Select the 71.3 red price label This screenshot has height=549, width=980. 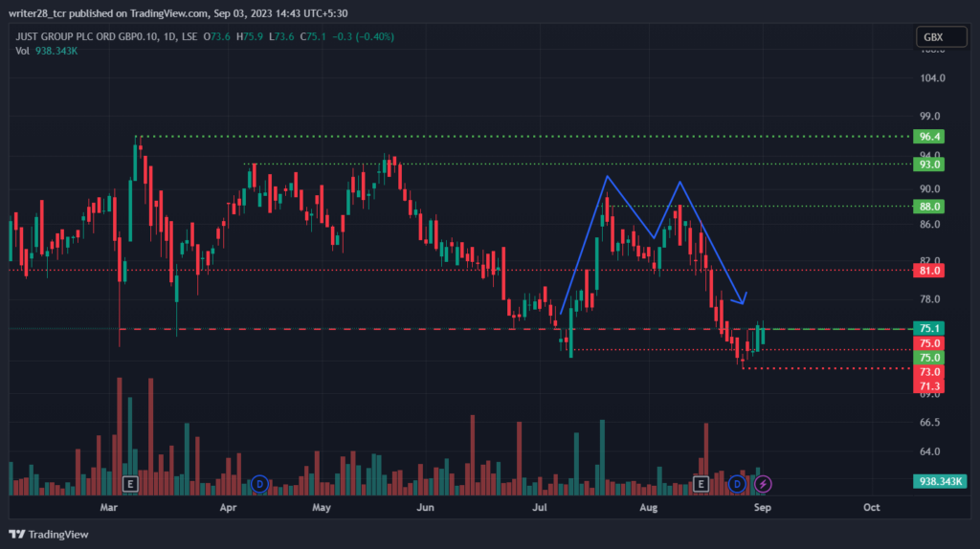(928, 386)
